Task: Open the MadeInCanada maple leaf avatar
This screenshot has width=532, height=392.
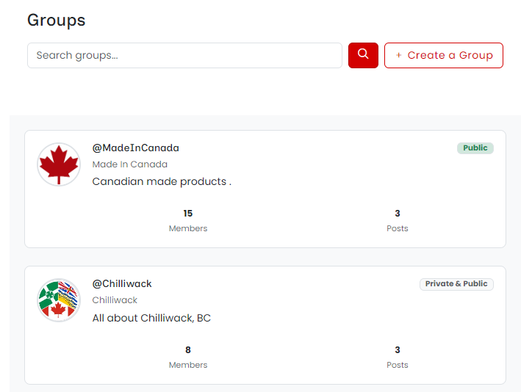Action: pyautogui.click(x=59, y=164)
